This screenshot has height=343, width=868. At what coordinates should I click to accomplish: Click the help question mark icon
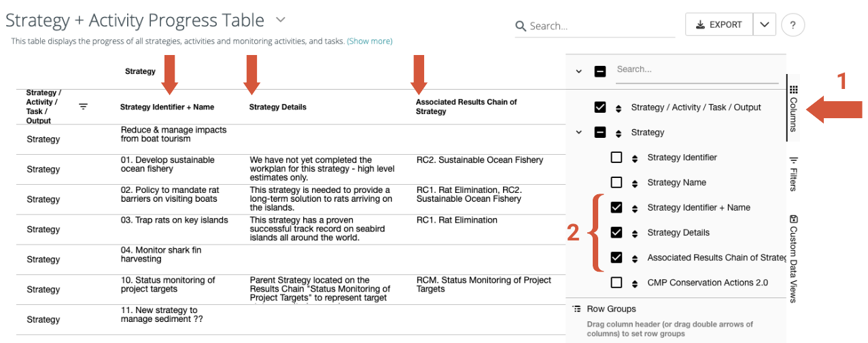[793, 25]
